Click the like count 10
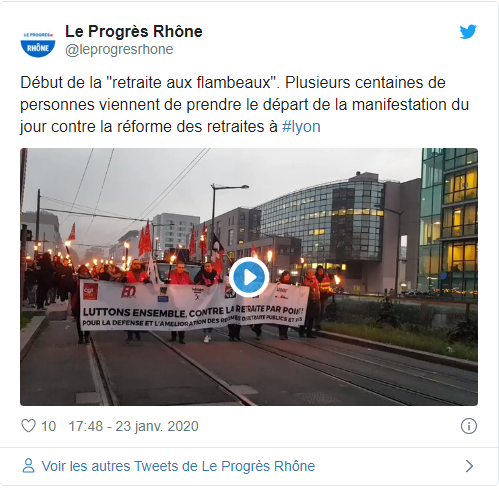The width and height of the screenshot is (499, 489). click(48, 426)
